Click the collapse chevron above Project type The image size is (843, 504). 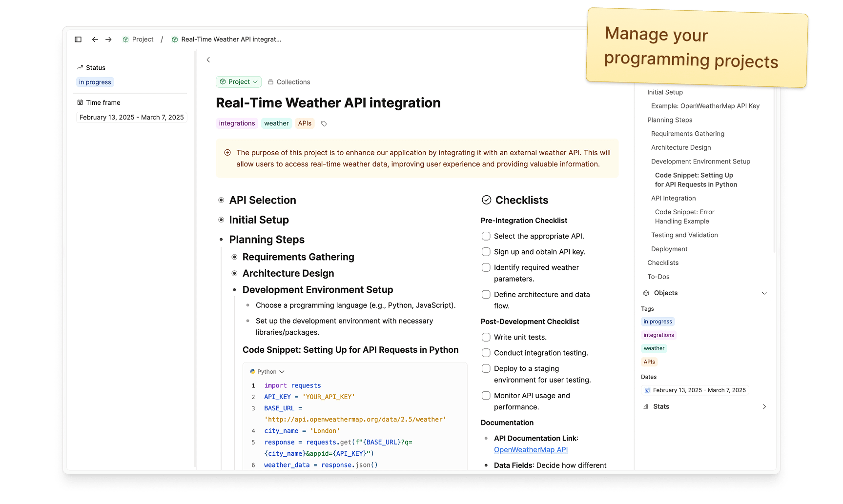(x=208, y=60)
